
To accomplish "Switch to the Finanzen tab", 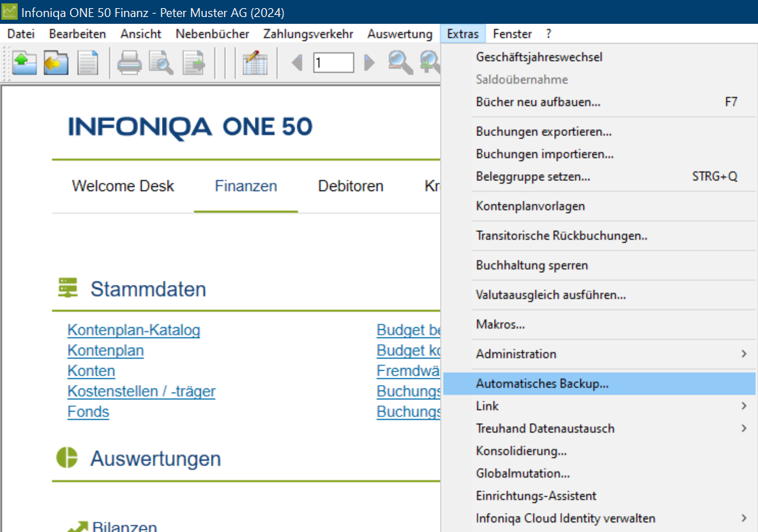I will coord(246,186).
